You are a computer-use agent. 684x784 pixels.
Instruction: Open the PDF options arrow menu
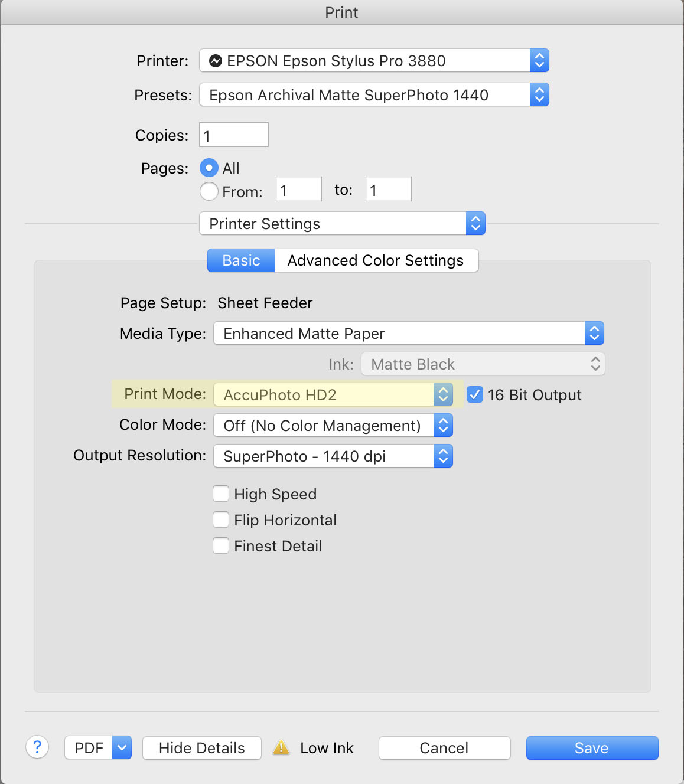[x=122, y=748]
